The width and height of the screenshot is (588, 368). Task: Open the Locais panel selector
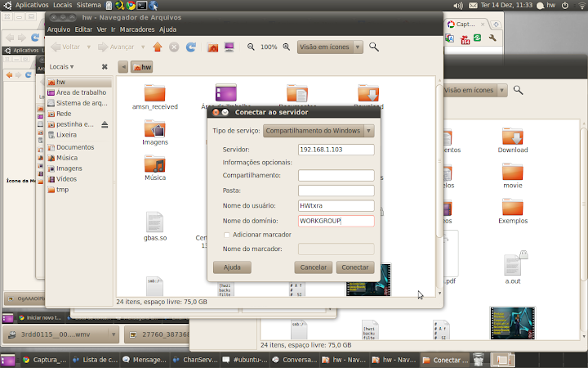[61, 66]
